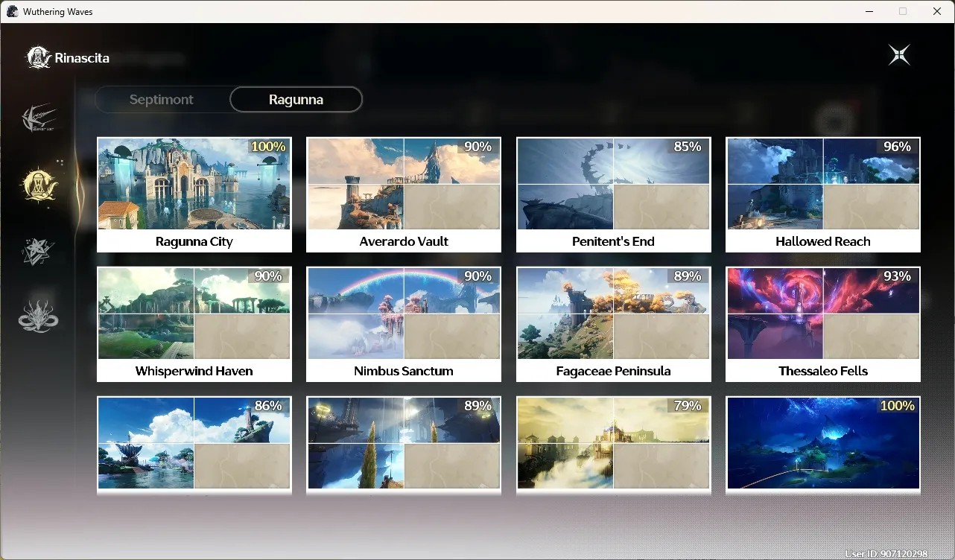Click the "Wuthering Waves" window title text
Screen dimensions: 955x560
click(x=58, y=12)
